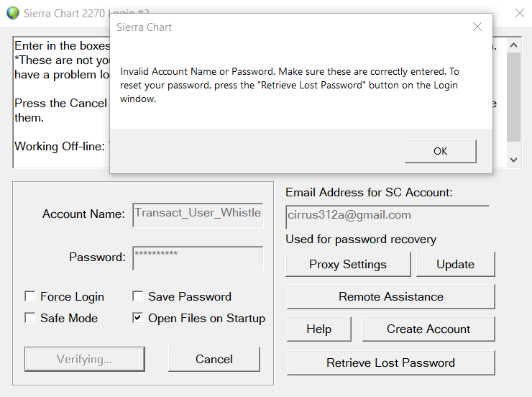Click the Sierra Chart globe icon in title bar
The width and height of the screenshot is (532, 397).
point(13,13)
